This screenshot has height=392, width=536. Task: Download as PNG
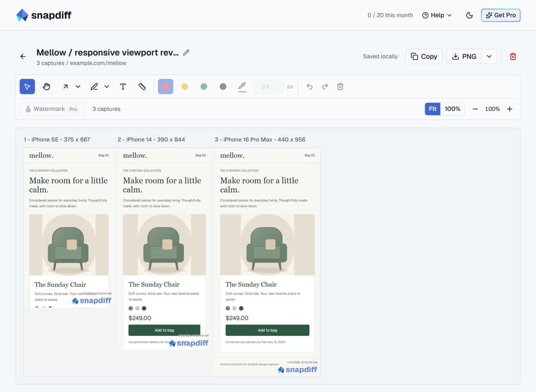[x=464, y=56]
